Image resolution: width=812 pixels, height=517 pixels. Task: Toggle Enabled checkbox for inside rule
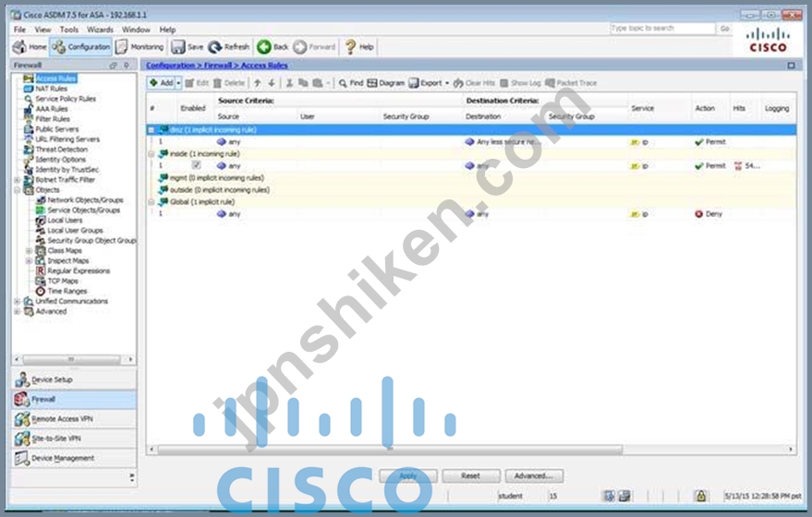[x=196, y=165]
